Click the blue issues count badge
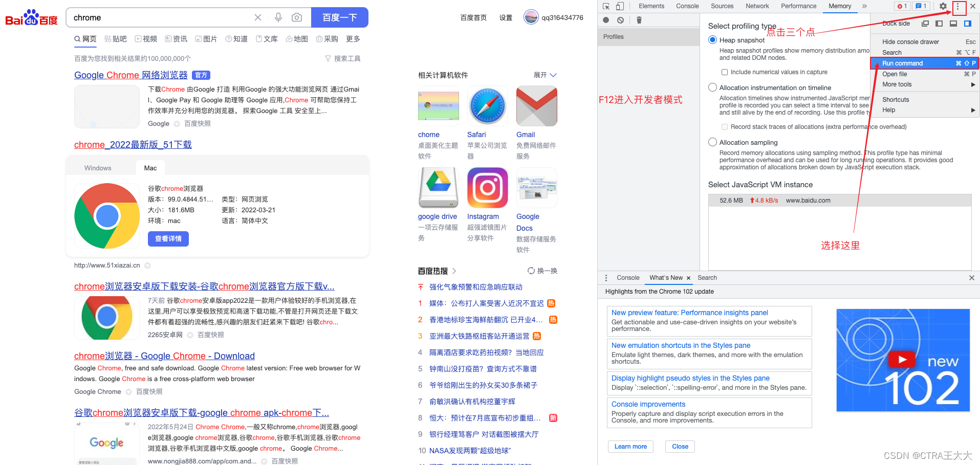Viewport: 980px width, 465px height. (x=922, y=6)
